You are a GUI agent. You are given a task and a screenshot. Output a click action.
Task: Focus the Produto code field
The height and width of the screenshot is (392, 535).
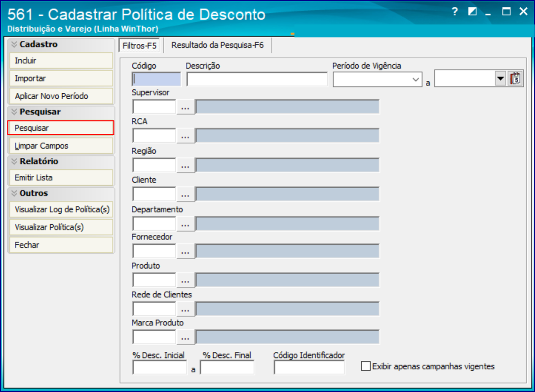coord(154,280)
